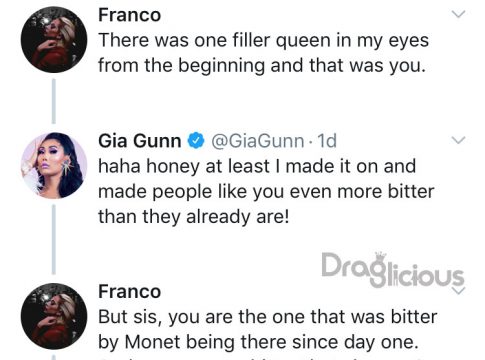Click the Gia Gunn display name
Viewport: 485px width, 360px height.
pyautogui.click(x=140, y=141)
